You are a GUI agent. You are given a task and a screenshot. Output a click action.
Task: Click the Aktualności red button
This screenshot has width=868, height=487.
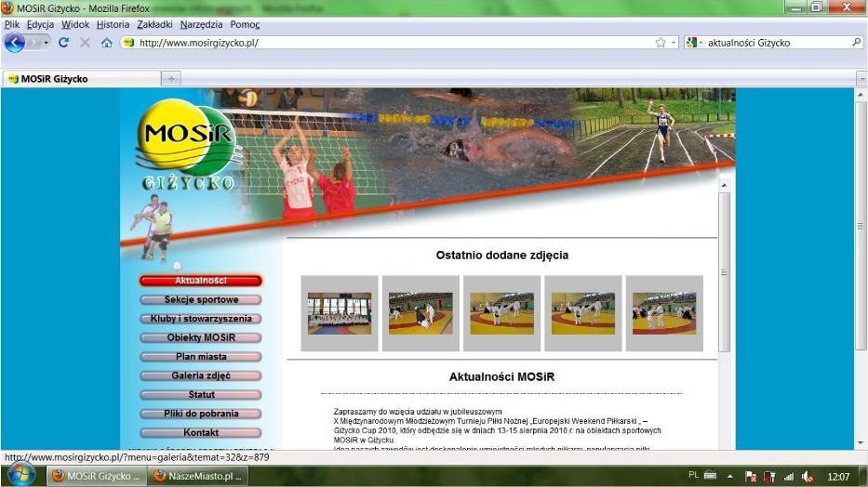point(201,281)
